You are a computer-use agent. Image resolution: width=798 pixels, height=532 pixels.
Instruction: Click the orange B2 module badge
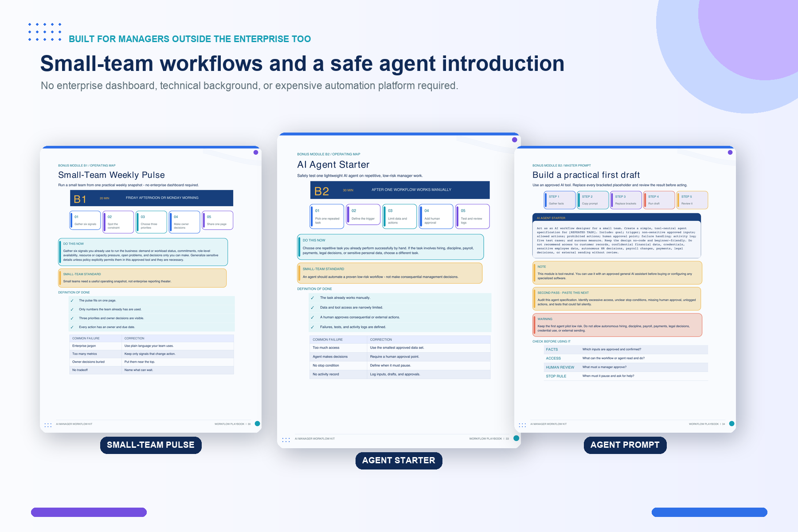(x=321, y=191)
